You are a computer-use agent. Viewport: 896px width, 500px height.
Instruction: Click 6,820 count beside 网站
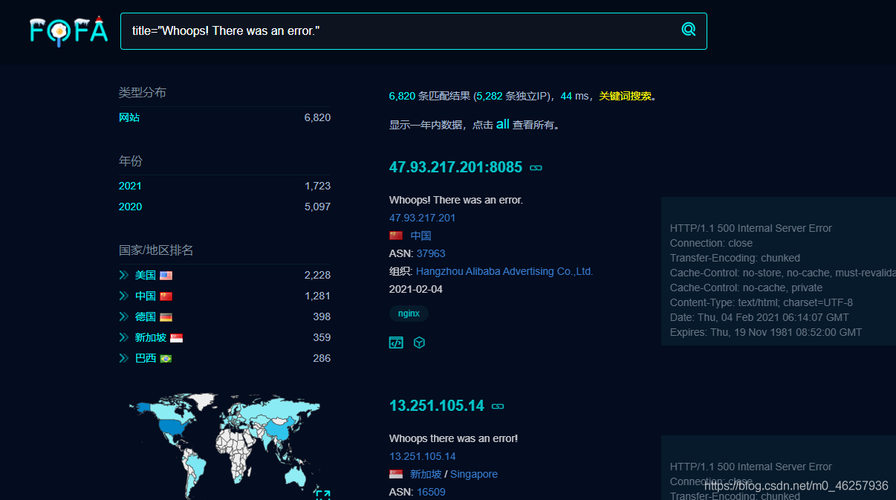317,117
